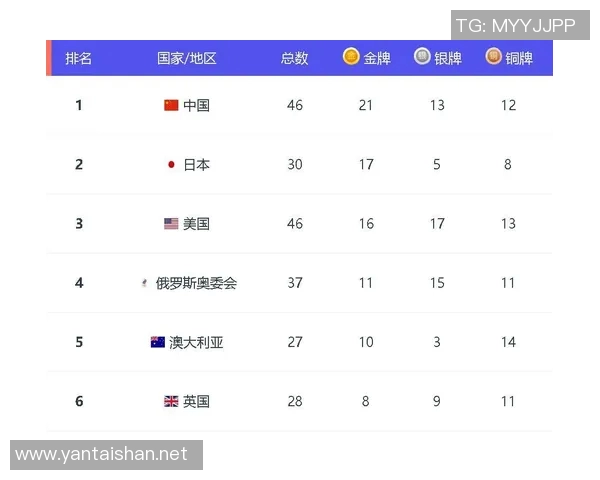Select the 总数 column header

(x=294, y=58)
